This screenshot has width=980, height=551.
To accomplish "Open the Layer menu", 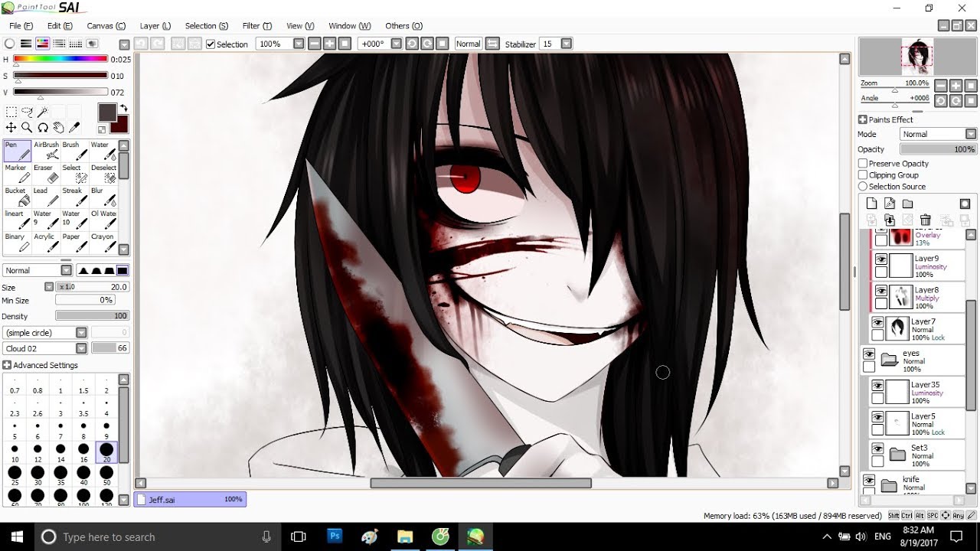I will coord(155,26).
